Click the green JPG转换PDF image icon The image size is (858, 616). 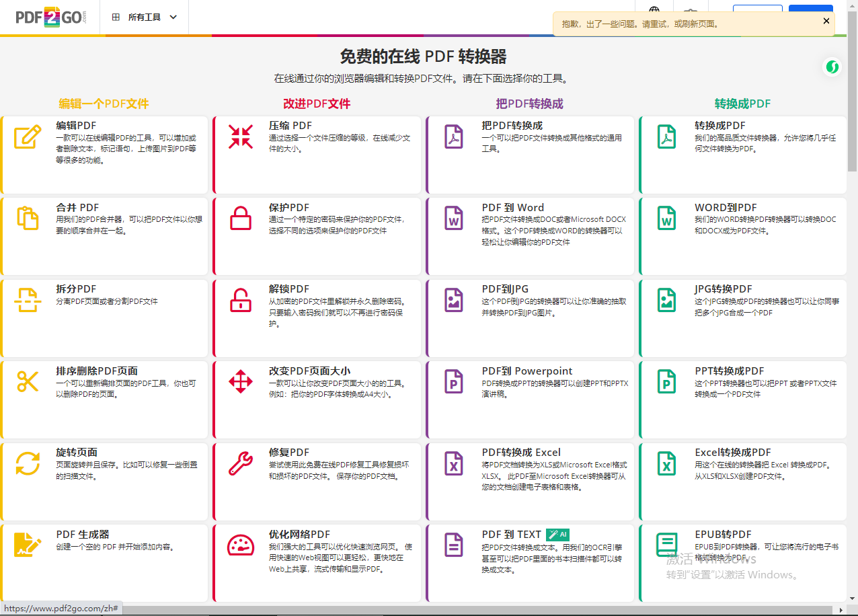pos(666,300)
